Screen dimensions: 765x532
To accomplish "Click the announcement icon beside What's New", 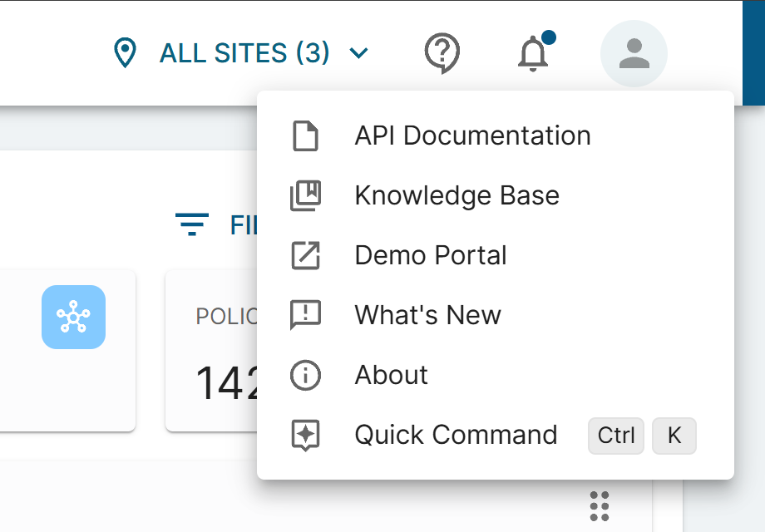I will [305, 315].
